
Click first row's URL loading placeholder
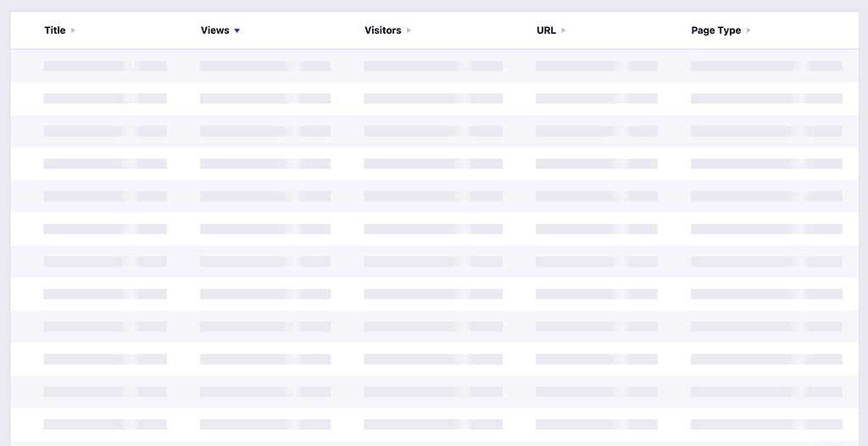click(x=596, y=66)
